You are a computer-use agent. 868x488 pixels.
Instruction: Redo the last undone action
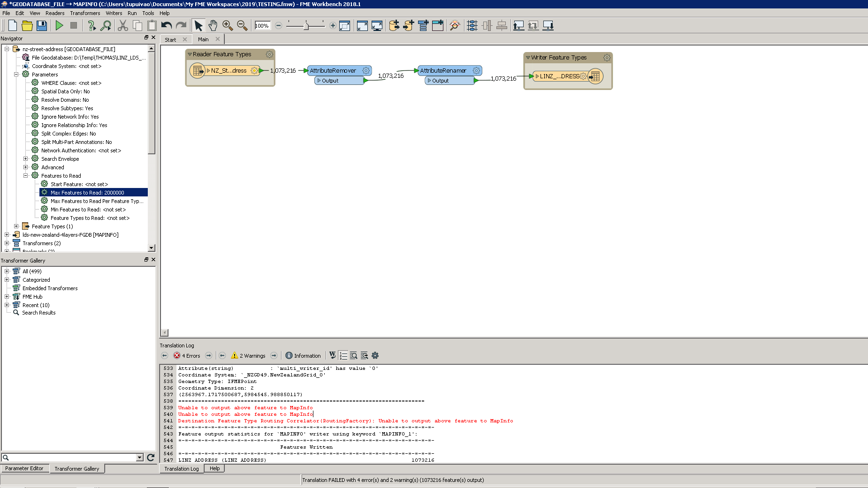pos(181,25)
